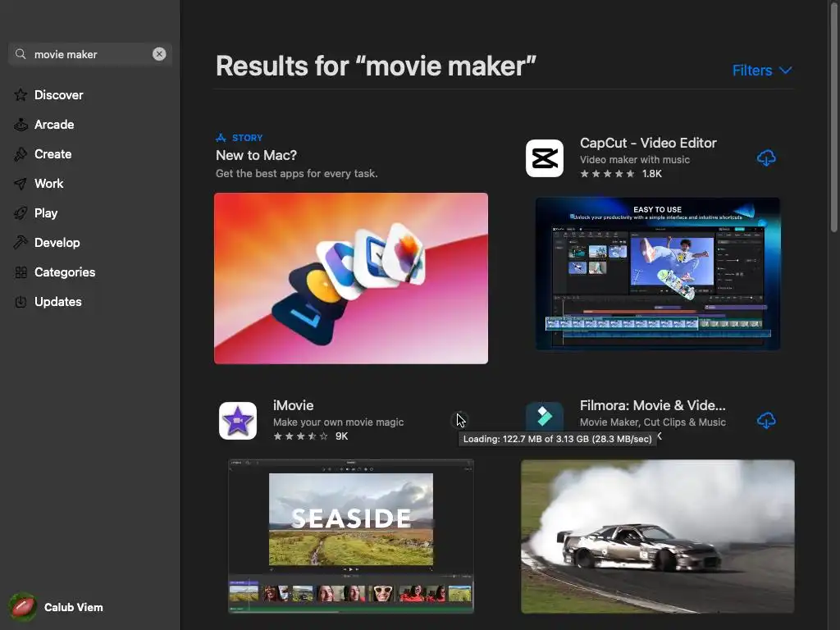840x630 pixels.
Task: Open the New to Mac story artwork
Action: (351, 279)
